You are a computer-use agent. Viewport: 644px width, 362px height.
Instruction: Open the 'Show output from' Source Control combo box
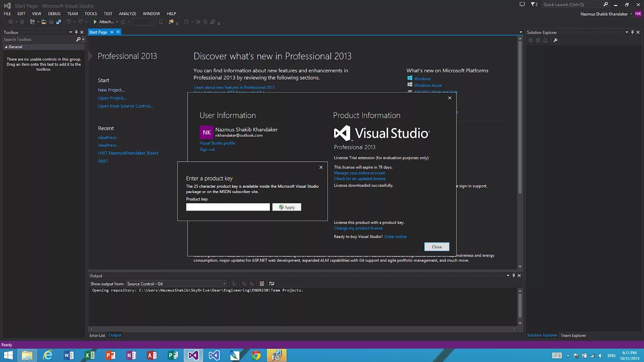coord(176,284)
